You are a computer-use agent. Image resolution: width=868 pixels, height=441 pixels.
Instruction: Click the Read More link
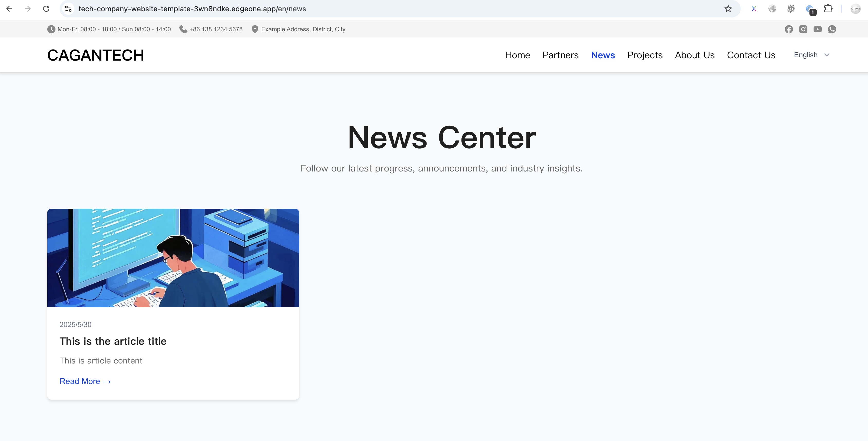[x=85, y=381]
